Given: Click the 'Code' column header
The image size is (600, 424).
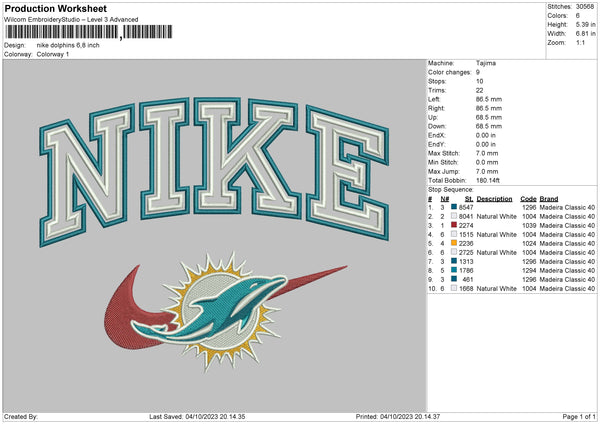Looking at the screenshot, I should pyautogui.click(x=528, y=199).
